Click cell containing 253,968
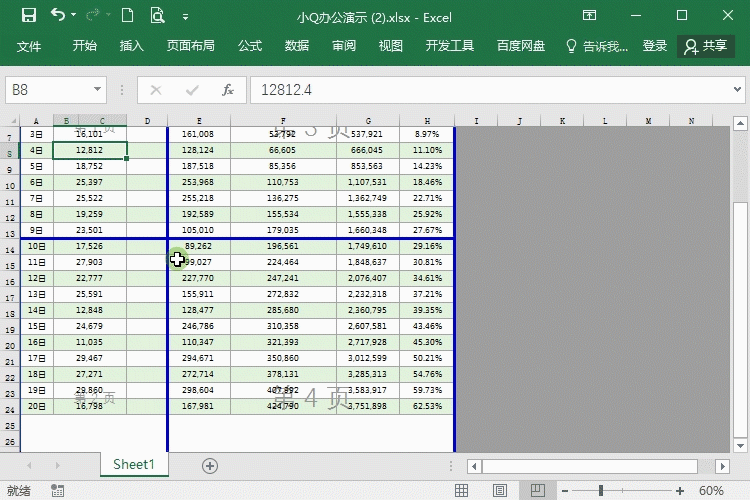This screenshot has width=750, height=500. (x=199, y=182)
